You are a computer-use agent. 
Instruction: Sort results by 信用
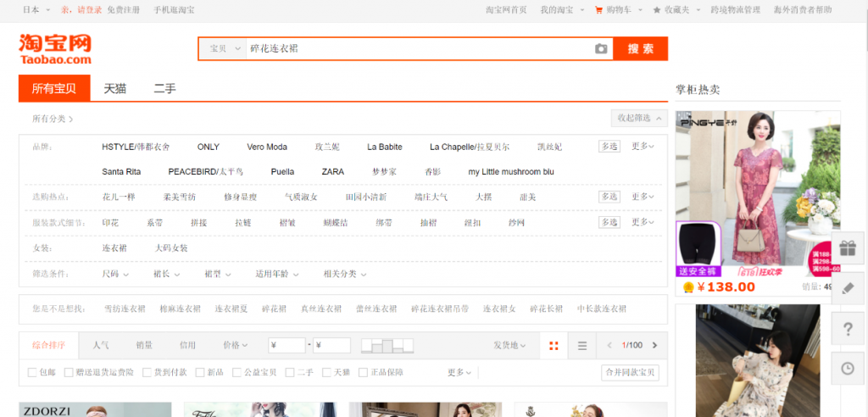point(187,346)
